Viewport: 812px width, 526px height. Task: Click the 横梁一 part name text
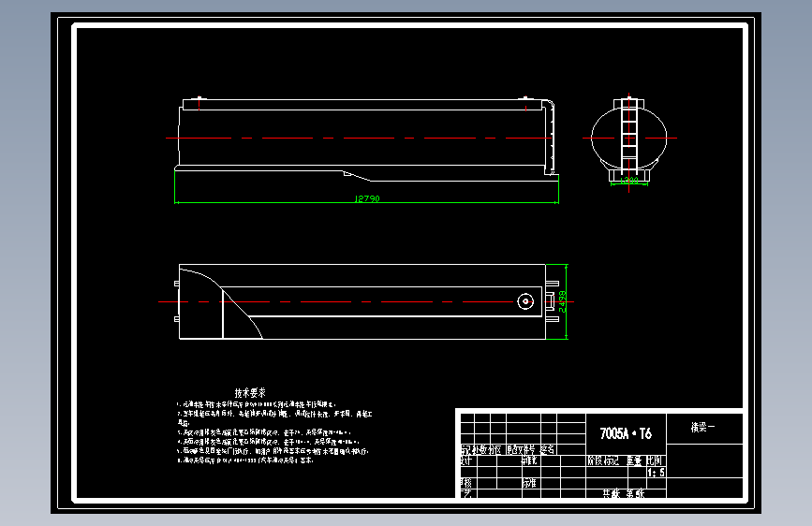tap(702, 427)
